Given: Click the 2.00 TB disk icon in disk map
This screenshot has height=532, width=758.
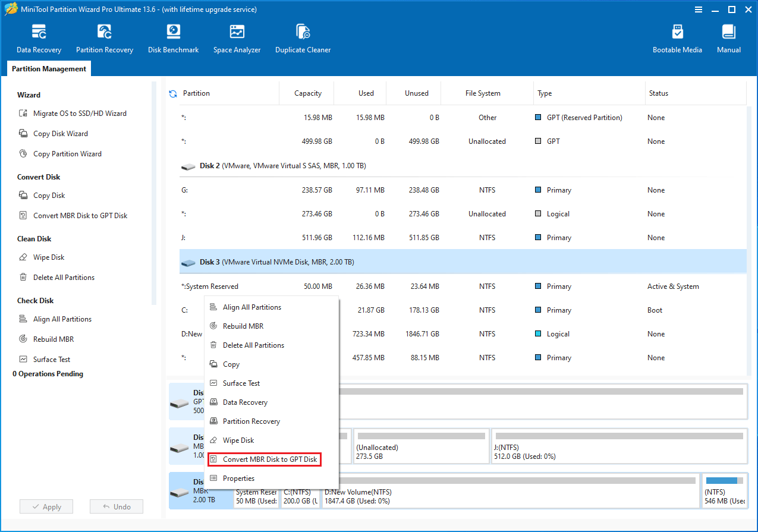Looking at the screenshot, I should [x=179, y=492].
